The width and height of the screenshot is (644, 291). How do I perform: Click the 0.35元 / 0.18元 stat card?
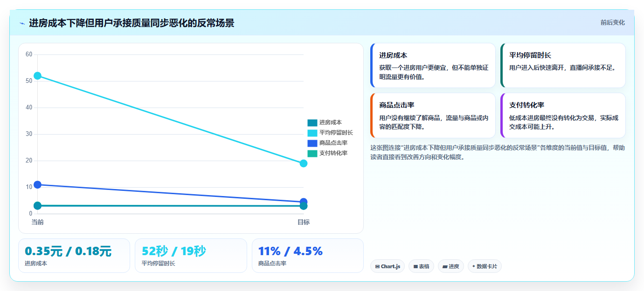(74, 256)
